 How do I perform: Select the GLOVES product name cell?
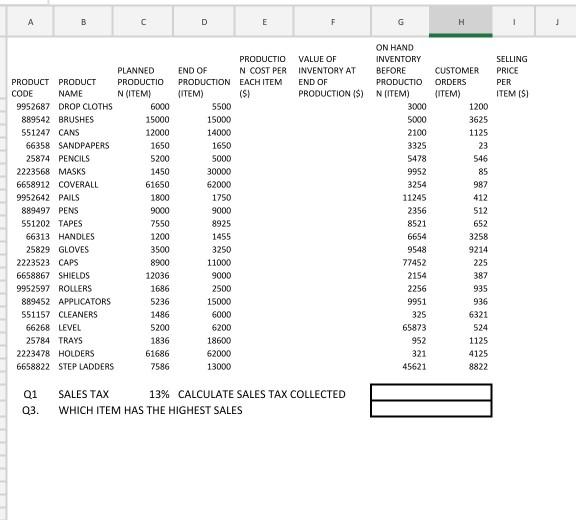[73, 250]
